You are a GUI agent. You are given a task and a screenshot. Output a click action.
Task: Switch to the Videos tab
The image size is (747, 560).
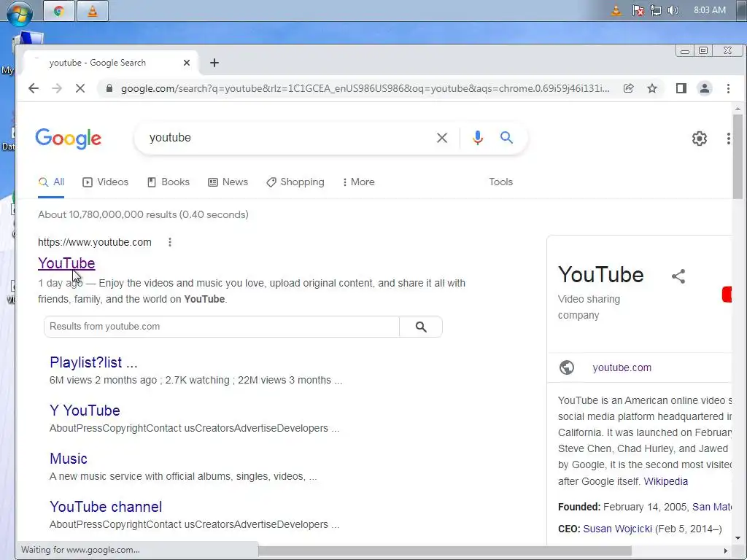[x=105, y=182]
